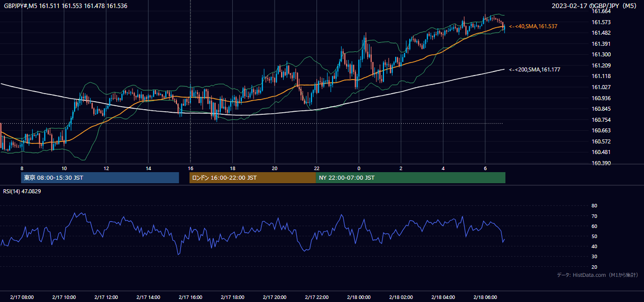Screen dimensions: 644x302
Task: Click price scale value 160.754
Action: [x=601, y=120]
